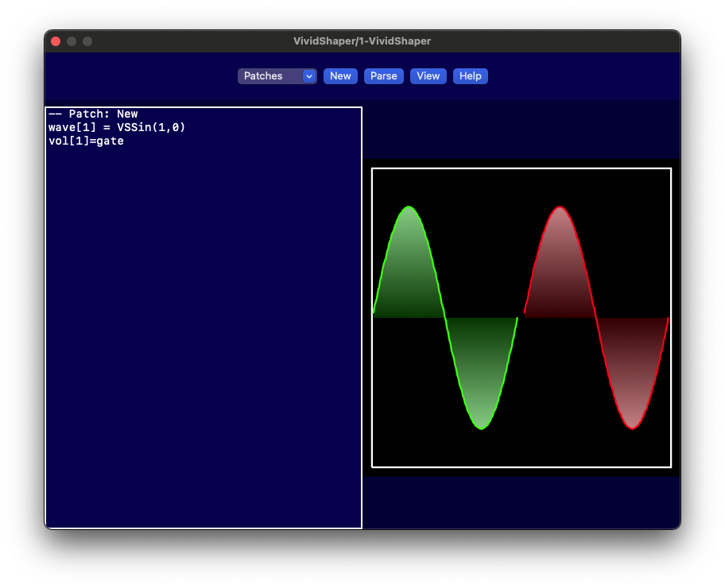The width and height of the screenshot is (725, 588).
Task: Close the VividShaper window with the red button
Action: (56, 41)
